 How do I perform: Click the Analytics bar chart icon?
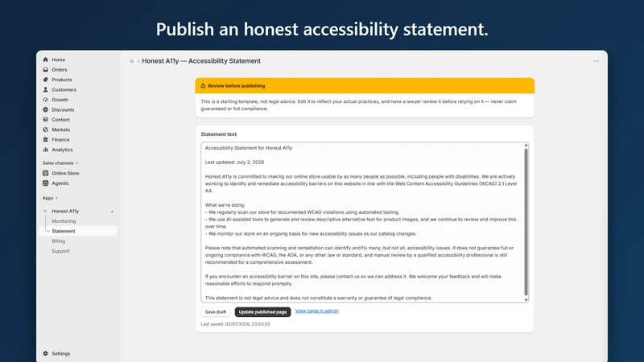(x=46, y=150)
